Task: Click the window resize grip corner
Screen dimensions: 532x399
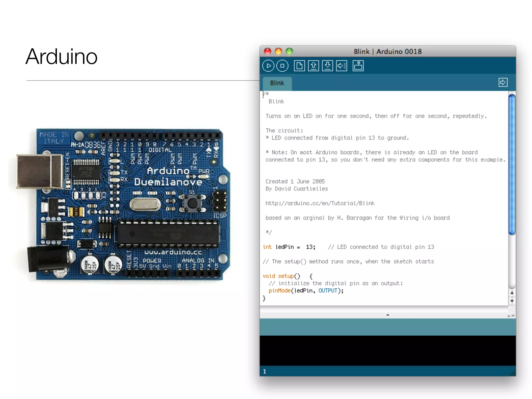Action: pos(513,373)
